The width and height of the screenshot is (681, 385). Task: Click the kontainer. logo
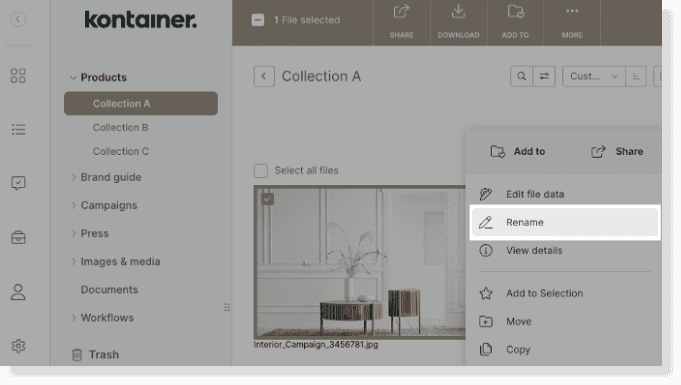(140, 20)
